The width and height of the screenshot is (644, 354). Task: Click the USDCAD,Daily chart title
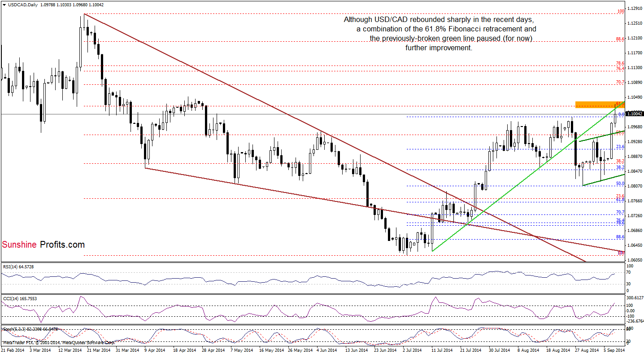click(x=23, y=4)
